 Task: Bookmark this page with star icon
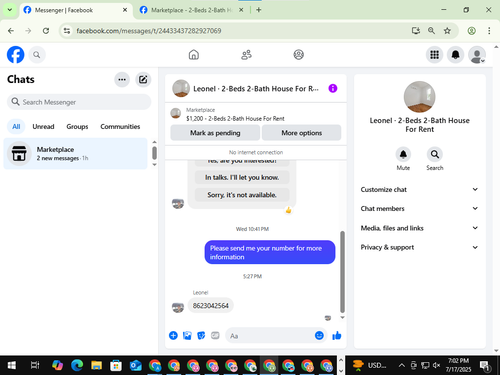click(x=447, y=31)
